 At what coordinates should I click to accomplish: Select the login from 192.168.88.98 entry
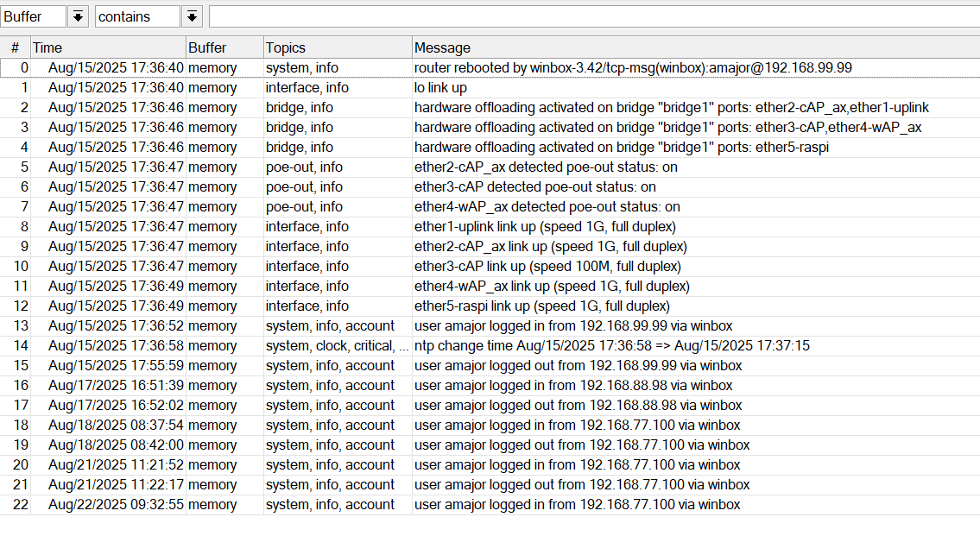point(572,385)
